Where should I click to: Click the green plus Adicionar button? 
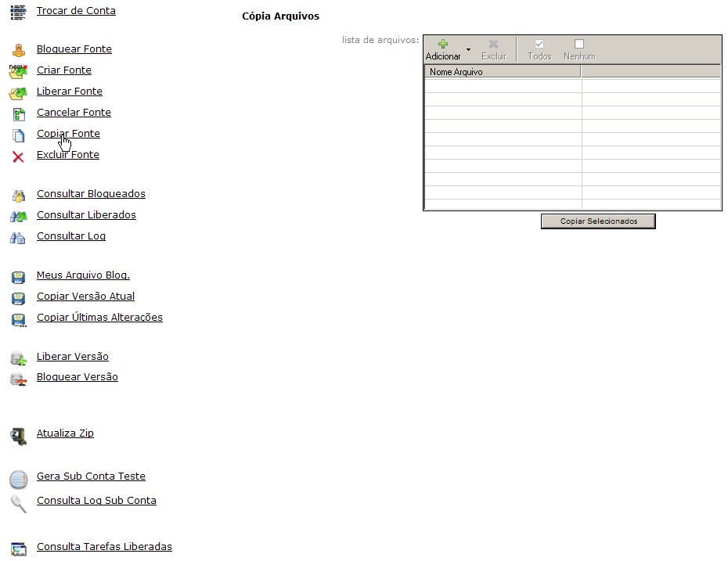[443, 49]
